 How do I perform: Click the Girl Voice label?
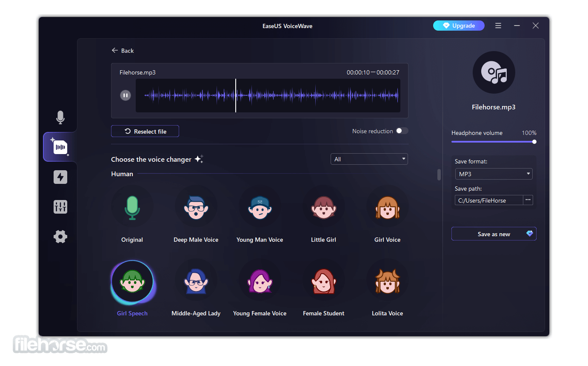tap(388, 240)
